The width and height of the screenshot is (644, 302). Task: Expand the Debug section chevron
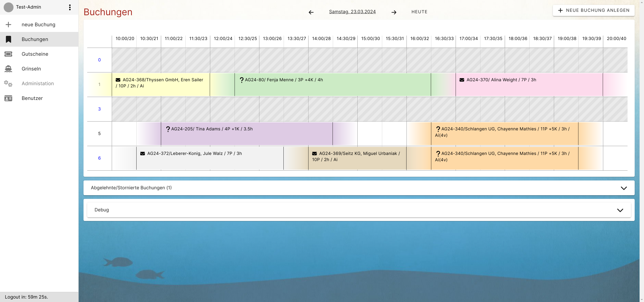620,210
